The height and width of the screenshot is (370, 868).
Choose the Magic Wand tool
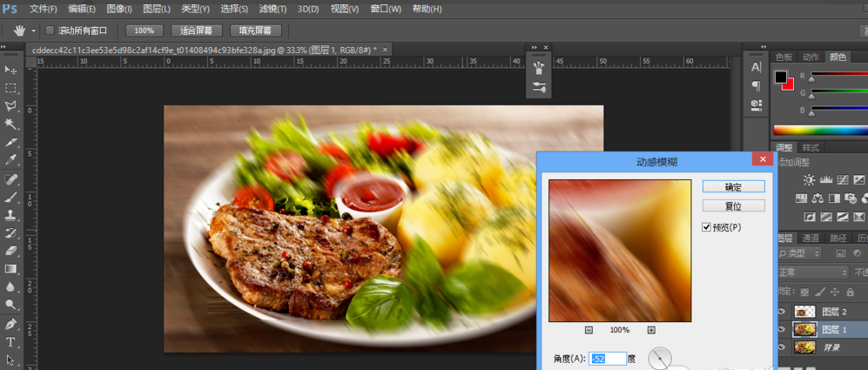coord(11,124)
